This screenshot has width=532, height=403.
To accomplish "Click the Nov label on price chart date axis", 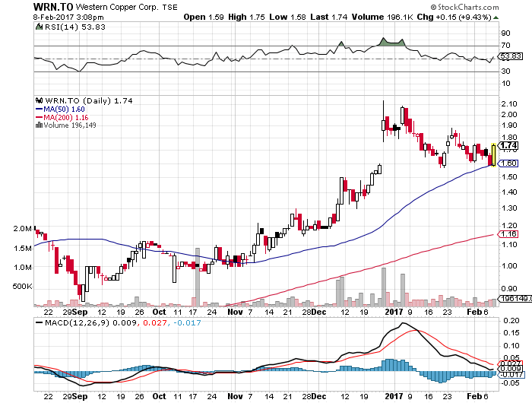I will point(235,312).
